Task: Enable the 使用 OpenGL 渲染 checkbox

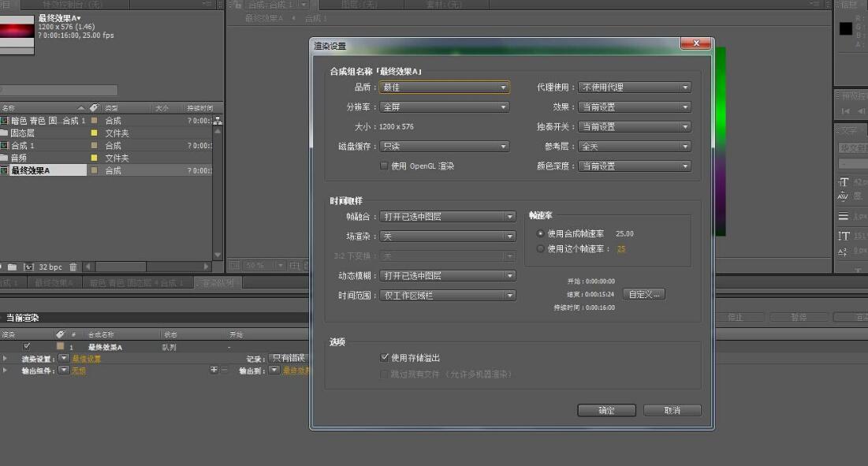Action: click(384, 166)
